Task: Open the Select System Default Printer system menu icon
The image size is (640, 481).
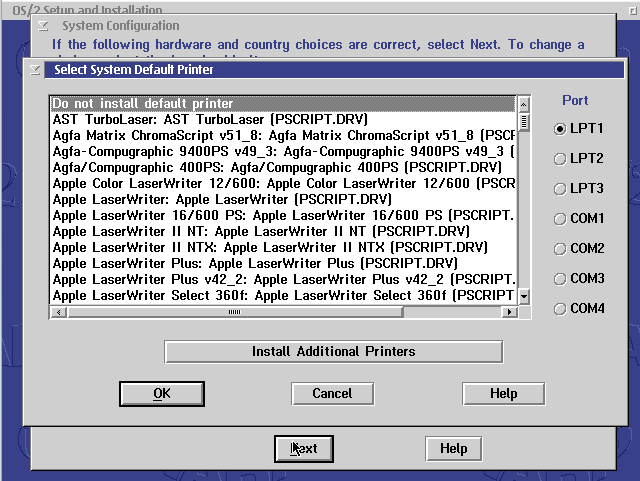Action: (x=35, y=70)
